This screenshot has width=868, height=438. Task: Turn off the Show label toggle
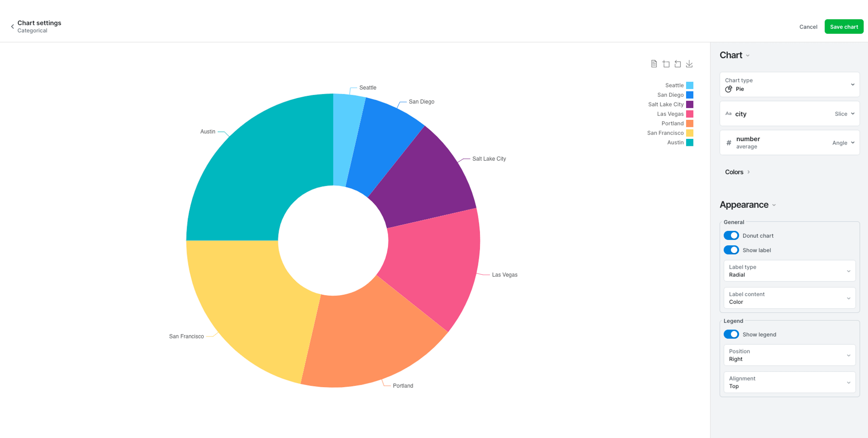coord(731,250)
